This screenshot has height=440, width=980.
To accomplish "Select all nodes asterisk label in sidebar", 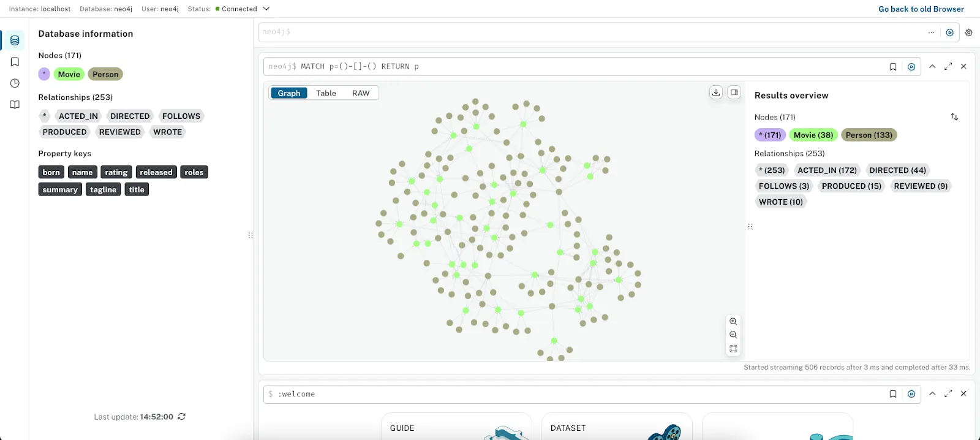I will [x=44, y=74].
